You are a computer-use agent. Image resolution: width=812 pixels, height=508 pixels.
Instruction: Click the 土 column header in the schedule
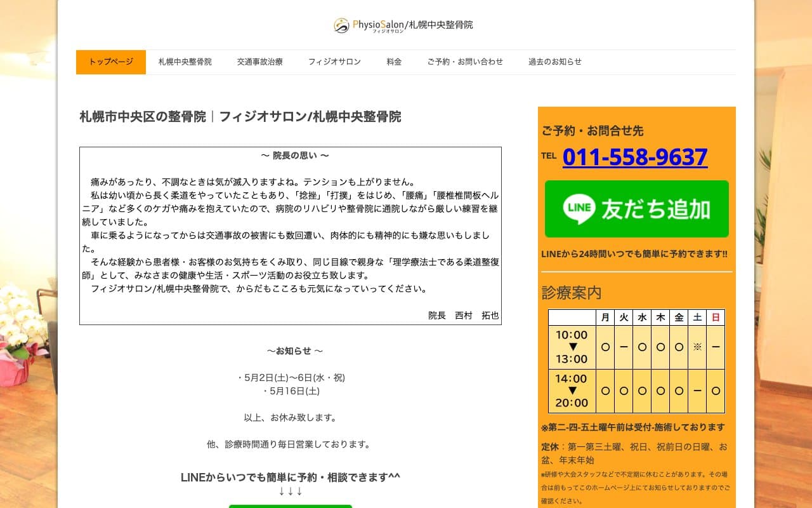click(697, 317)
